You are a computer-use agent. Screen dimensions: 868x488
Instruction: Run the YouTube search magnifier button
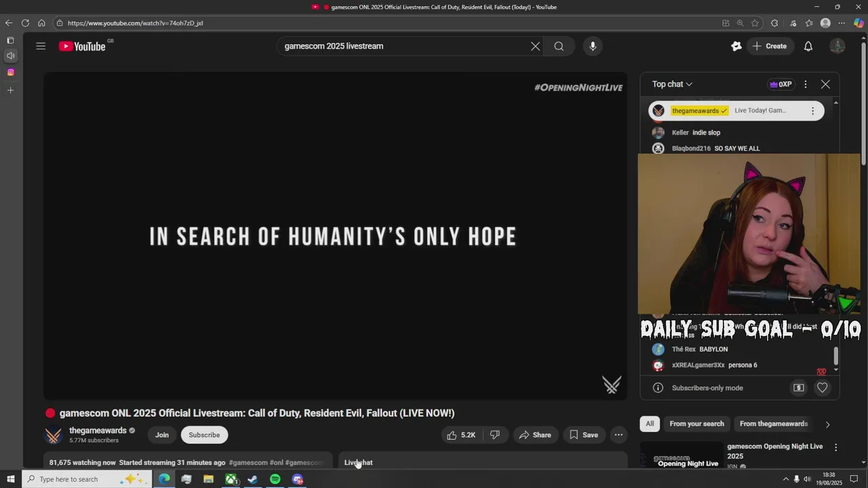click(x=559, y=46)
